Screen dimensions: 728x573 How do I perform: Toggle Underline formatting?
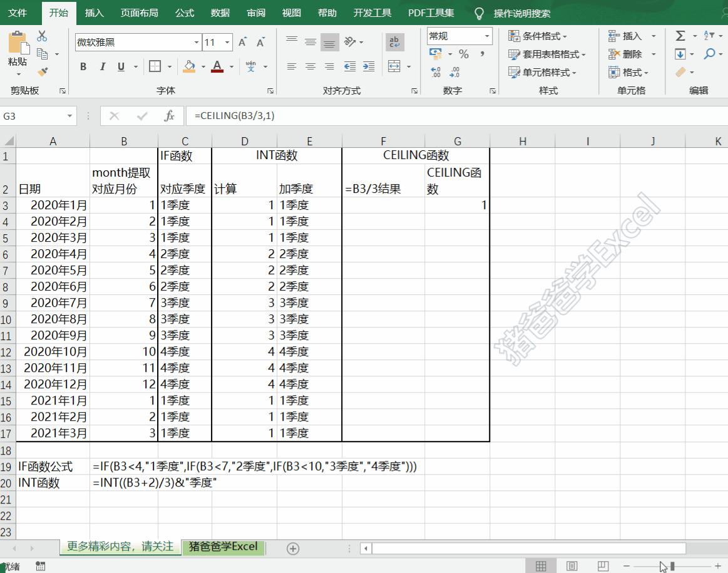pyautogui.click(x=121, y=66)
